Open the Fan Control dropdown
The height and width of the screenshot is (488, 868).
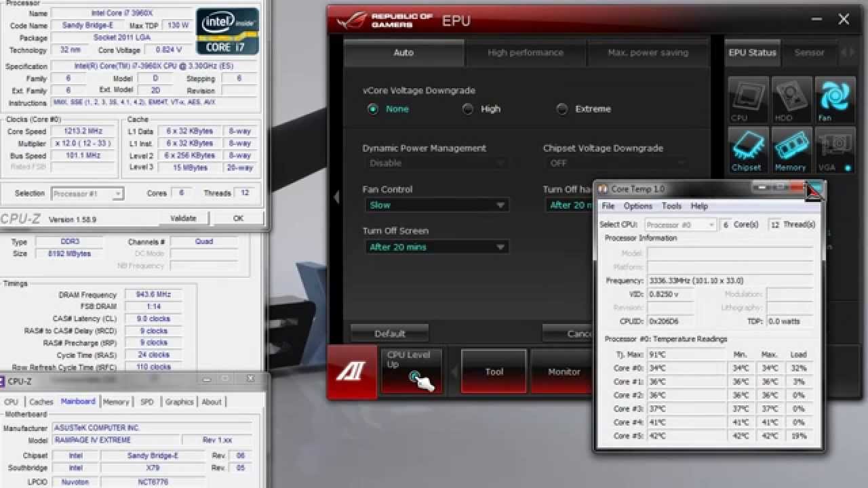click(436, 205)
